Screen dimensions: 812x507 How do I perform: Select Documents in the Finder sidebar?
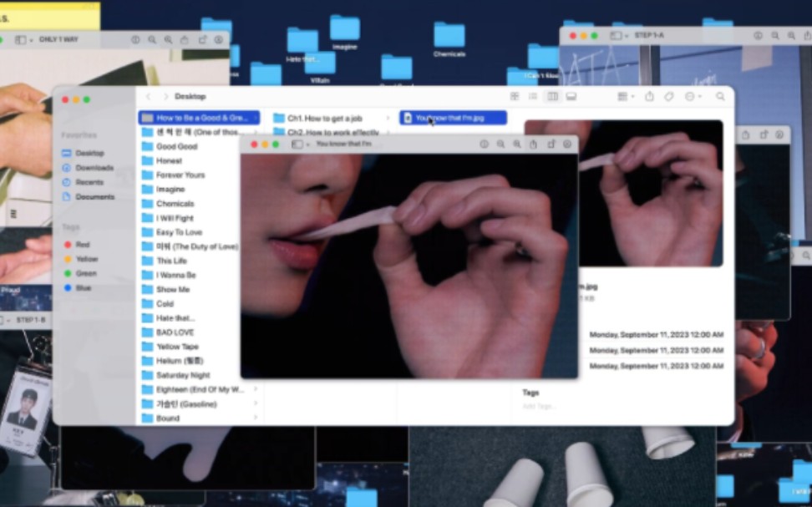(x=94, y=197)
